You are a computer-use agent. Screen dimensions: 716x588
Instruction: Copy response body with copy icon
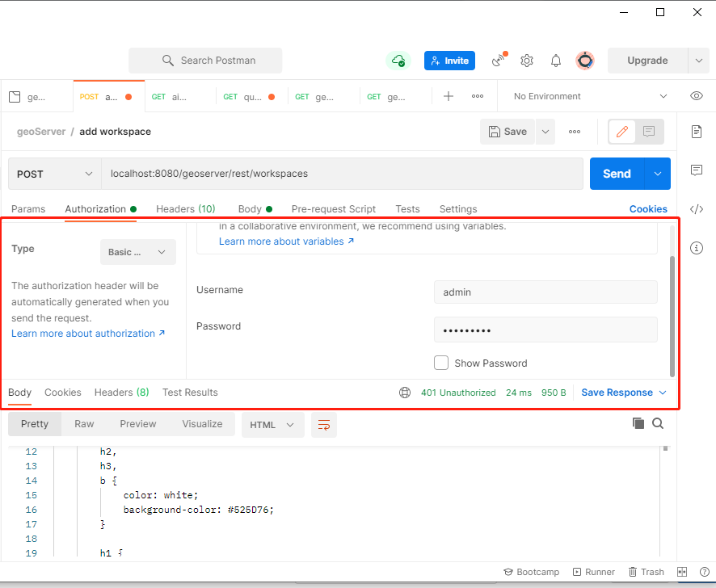pyautogui.click(x=638, y=422)
